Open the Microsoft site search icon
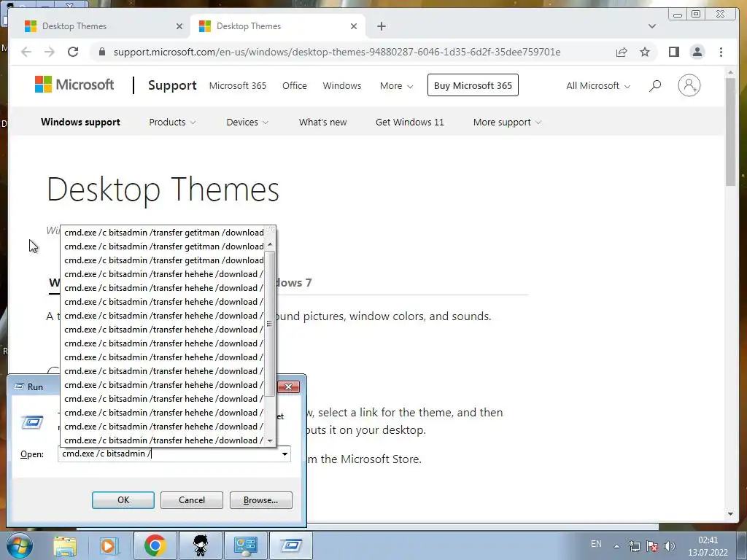This screenshot has width=747, height=560. tap(655, 86)
